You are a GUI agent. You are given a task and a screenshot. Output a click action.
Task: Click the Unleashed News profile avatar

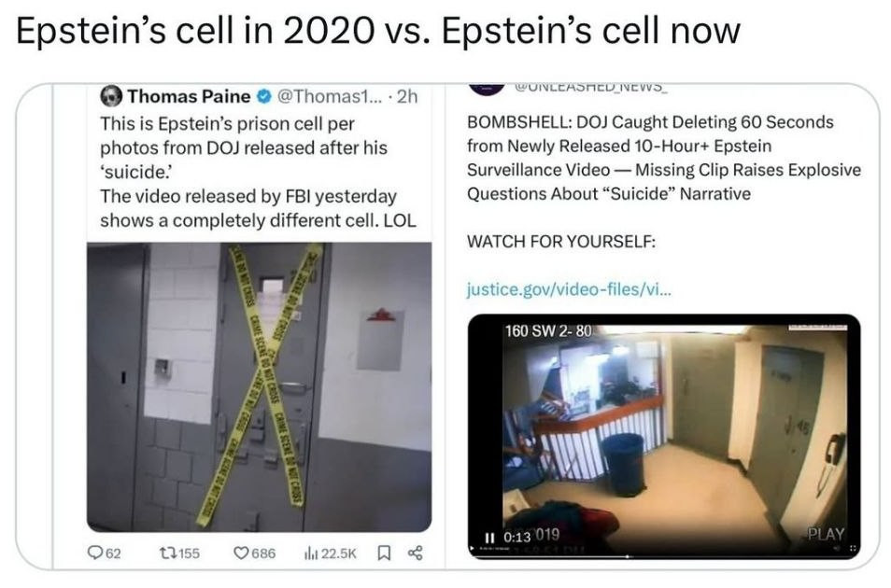pos(486,87)
